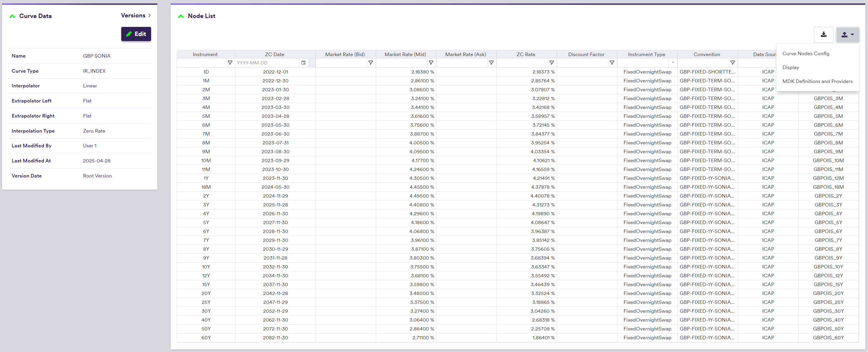Click the upload icon dropdown button
The height and width of the screenshot is (352, 868).
click(847, 35)
